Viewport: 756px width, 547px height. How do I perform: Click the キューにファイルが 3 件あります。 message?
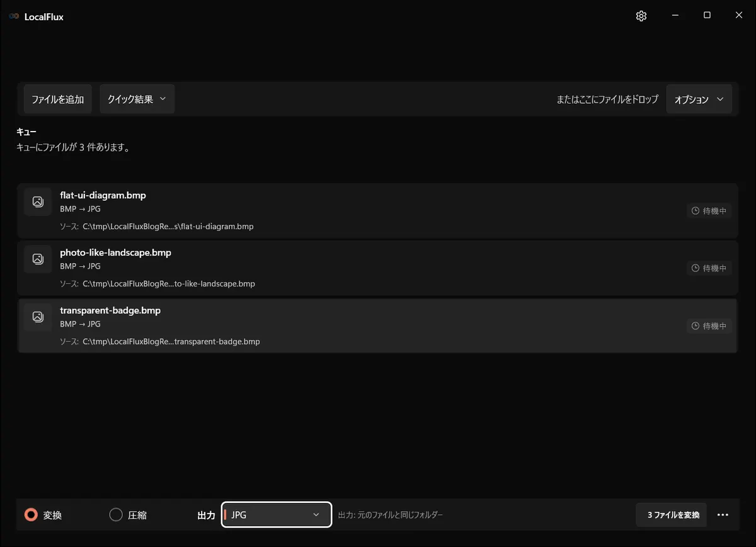point(73,148)
